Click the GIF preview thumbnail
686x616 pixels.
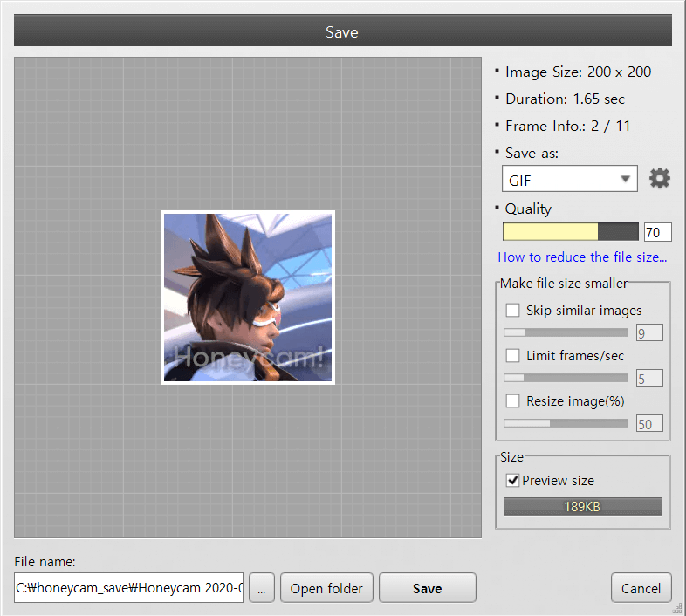point(248,297)
